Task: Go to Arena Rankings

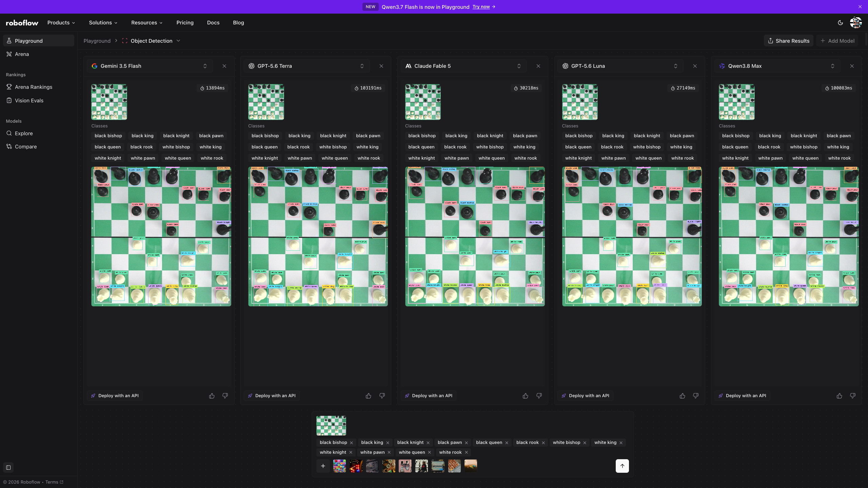Action: click(39, 87)
